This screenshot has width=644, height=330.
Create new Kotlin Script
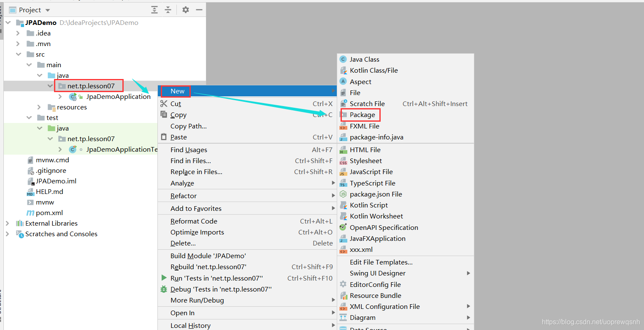pos(406,205)
